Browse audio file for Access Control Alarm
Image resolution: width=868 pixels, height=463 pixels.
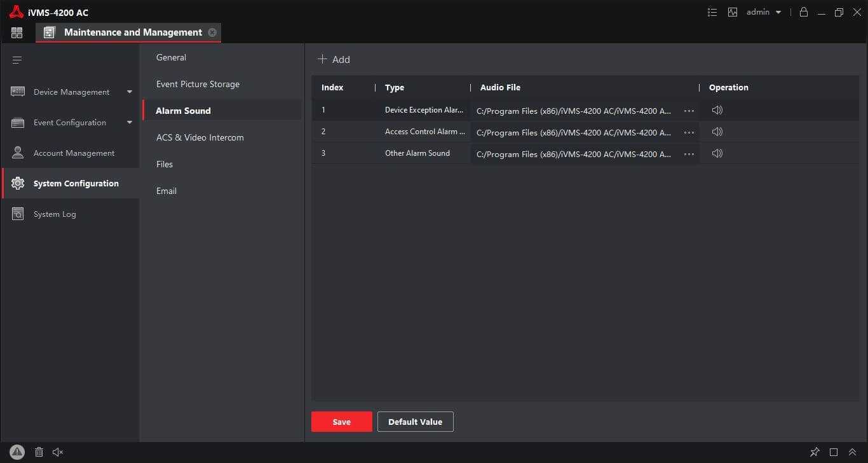[689, 132]
